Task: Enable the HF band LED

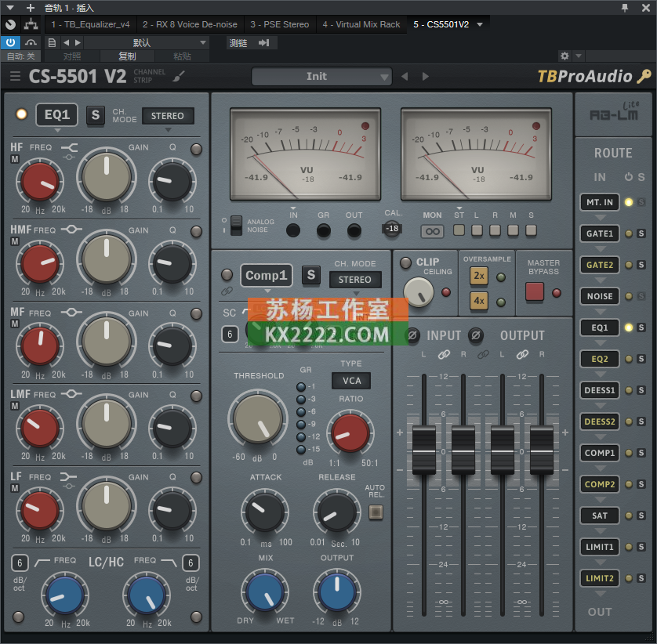Action: [x=196, y=149]
